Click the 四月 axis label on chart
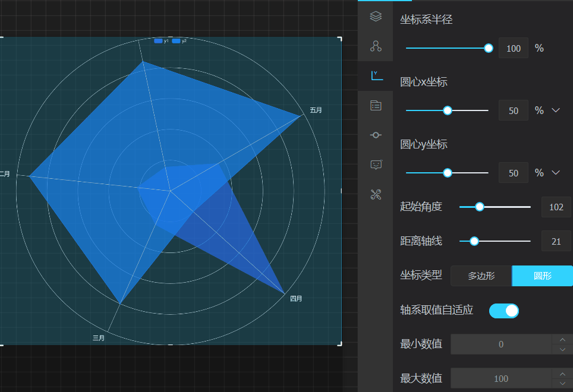The width and height of the screenshot is (573, 392). (x=296, y=299)
